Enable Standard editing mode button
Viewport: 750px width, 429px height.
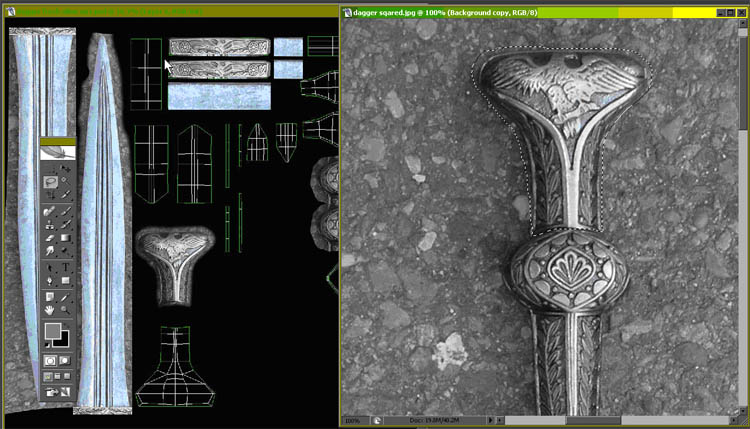[x=50, y=359]
